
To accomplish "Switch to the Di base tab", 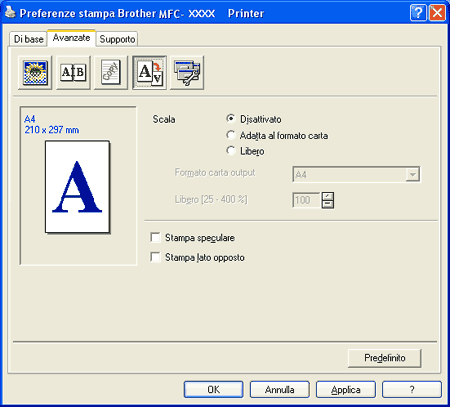I will [x=29, y=39].
